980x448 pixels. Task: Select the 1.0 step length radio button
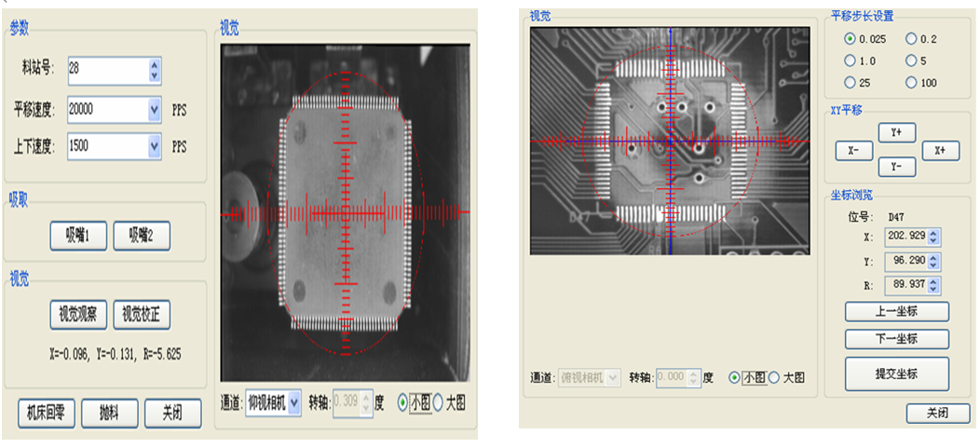[x=850, y=61]
